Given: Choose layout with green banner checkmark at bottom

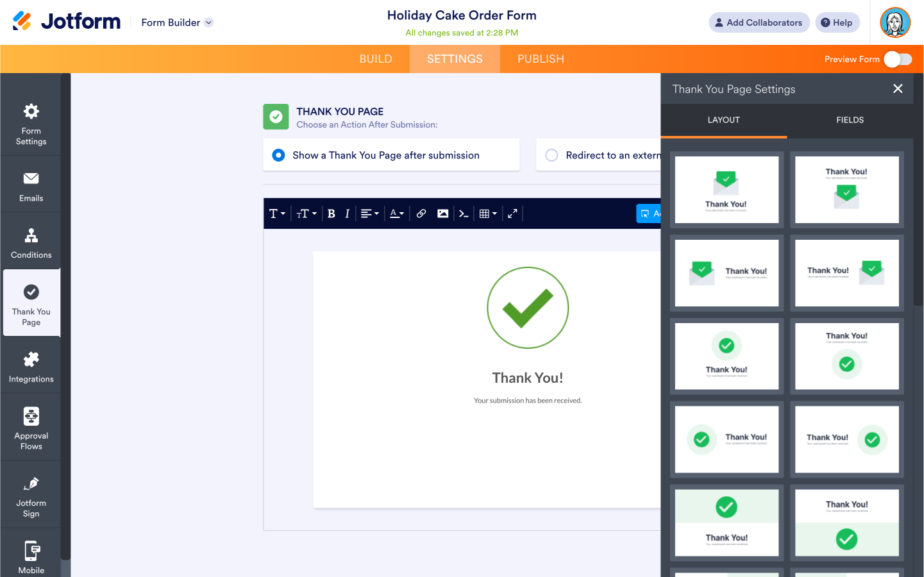Looking at the screenshot, I should click(x=847, y=523).
